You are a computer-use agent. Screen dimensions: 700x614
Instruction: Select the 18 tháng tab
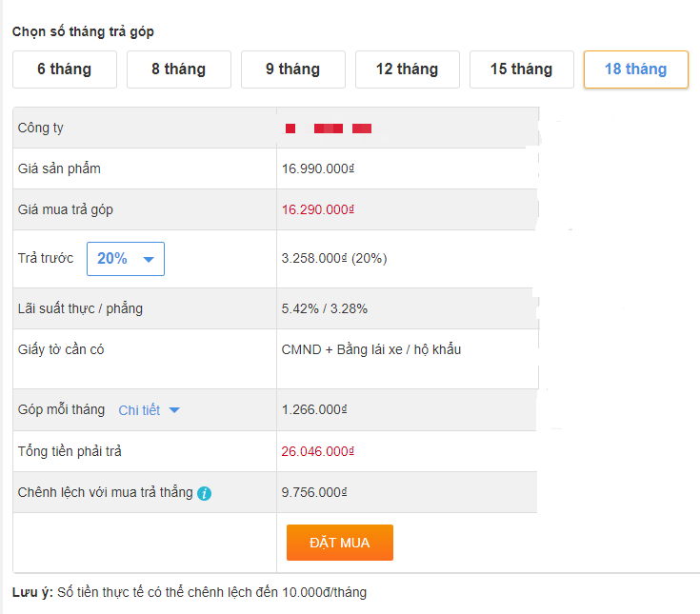(636, 69)
